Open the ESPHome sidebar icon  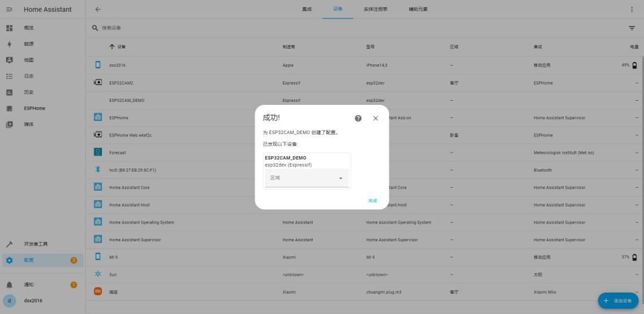tap(9, 108)
